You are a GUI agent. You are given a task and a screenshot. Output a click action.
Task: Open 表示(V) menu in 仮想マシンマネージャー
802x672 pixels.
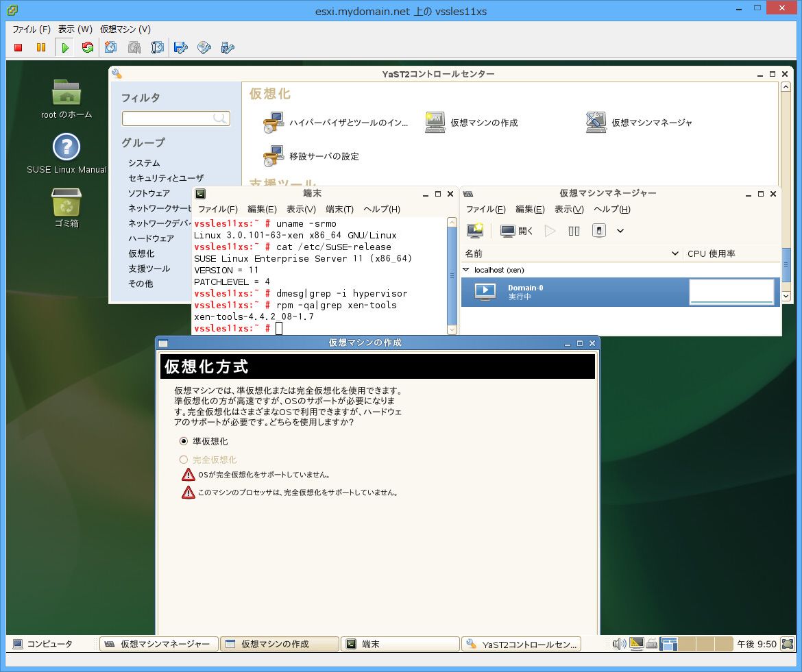[x=569, y=209]
